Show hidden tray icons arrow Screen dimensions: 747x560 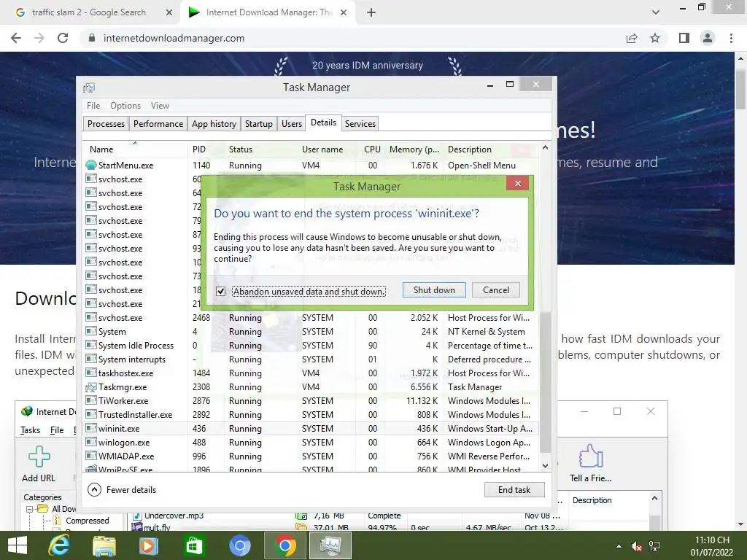coord(619,546)
